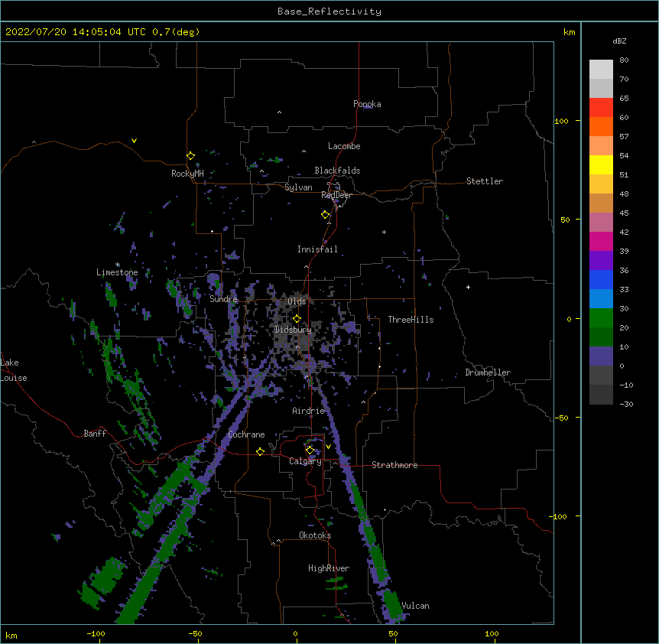The width and height of the screenshot is (659, 644).
Task: Select the magenta 42 dBZ legend swatch
Action: pyautogui.click(x=601, y=241)
